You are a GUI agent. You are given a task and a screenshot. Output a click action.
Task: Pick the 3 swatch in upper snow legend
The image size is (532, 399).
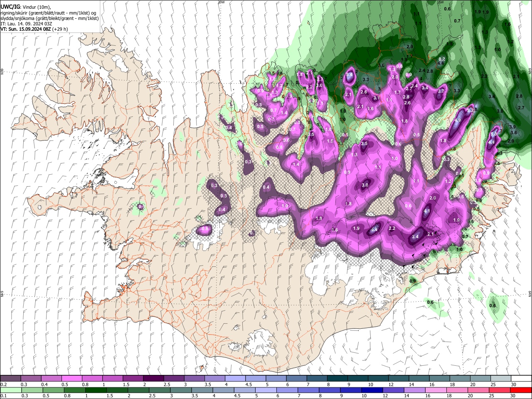click(194, 379)
